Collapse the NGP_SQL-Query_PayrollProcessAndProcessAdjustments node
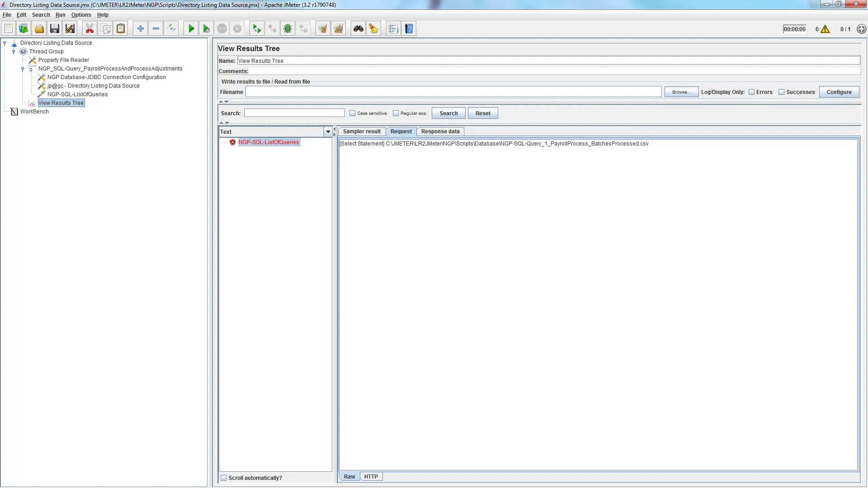868x488 pixels. (23, 69)
